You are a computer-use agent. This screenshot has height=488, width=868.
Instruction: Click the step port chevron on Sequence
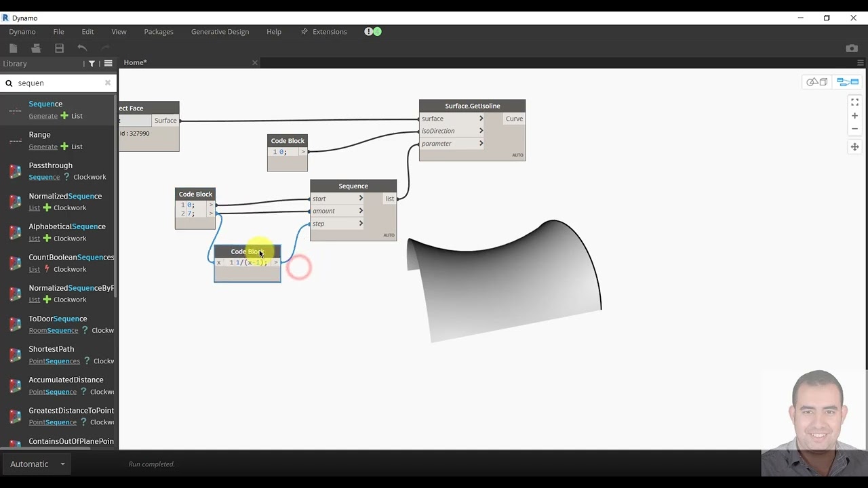point(361,223)
